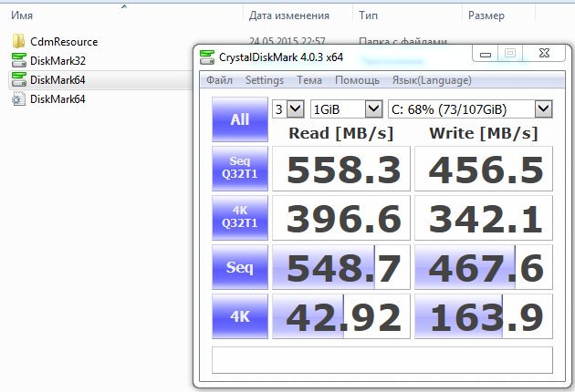Select the CdmResource folder name

(64, 42)
